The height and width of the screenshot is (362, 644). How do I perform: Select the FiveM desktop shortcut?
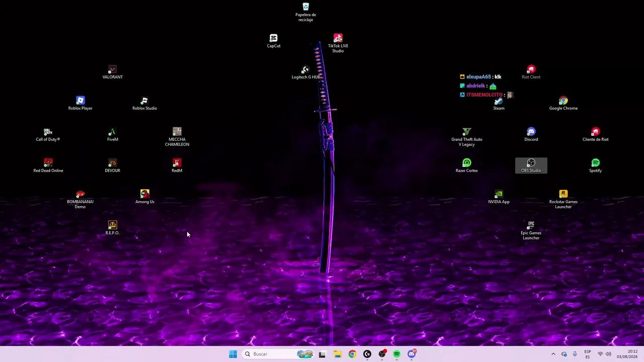[x=112, y=135]
